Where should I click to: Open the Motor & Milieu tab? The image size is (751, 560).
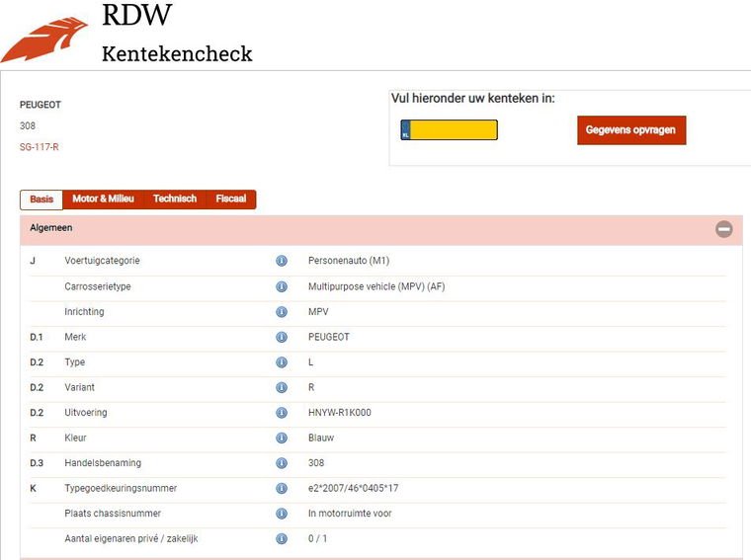(103, 200)
